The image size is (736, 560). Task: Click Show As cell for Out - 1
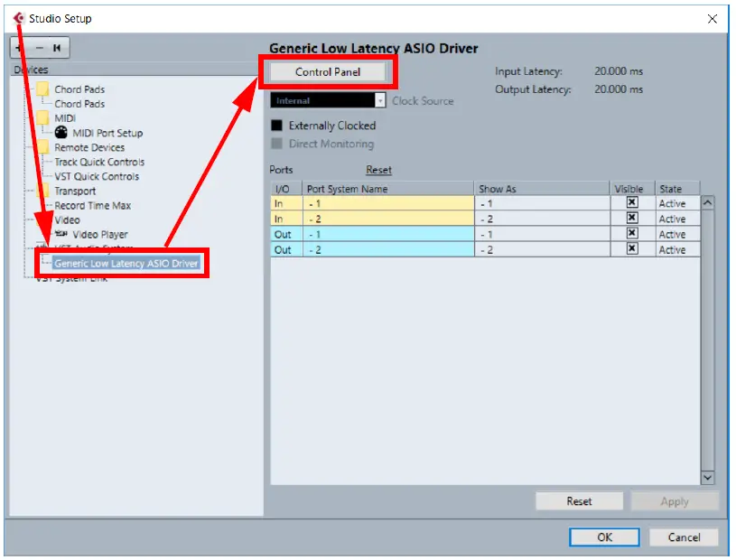click(x=542, y=234)
